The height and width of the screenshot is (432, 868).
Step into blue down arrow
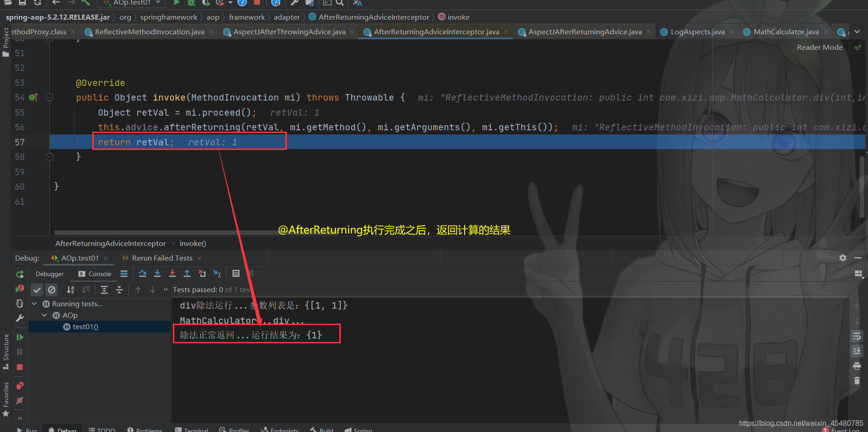pyautogui.click(x=157, y=273)
